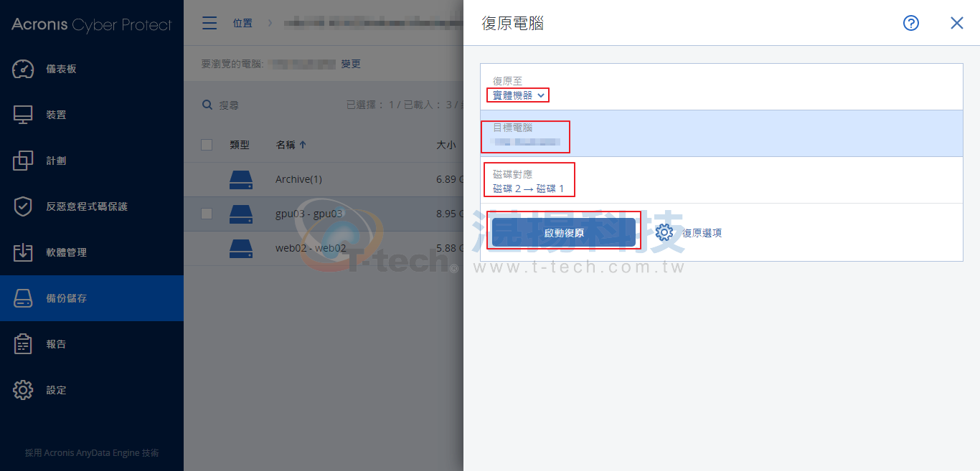Click the 復原選項 gear icon

[x=664, y=232]
